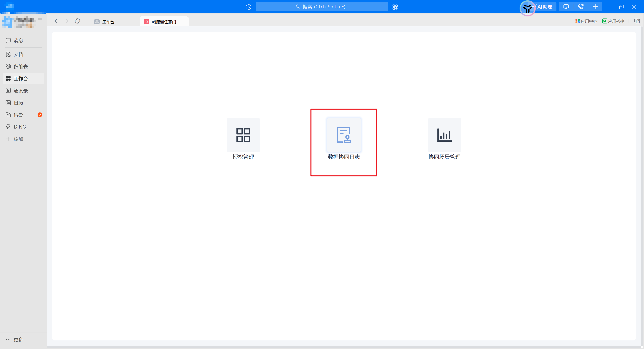Go back with the left arrow
Viewport: 644px width, 349px height.
(56, 21)
